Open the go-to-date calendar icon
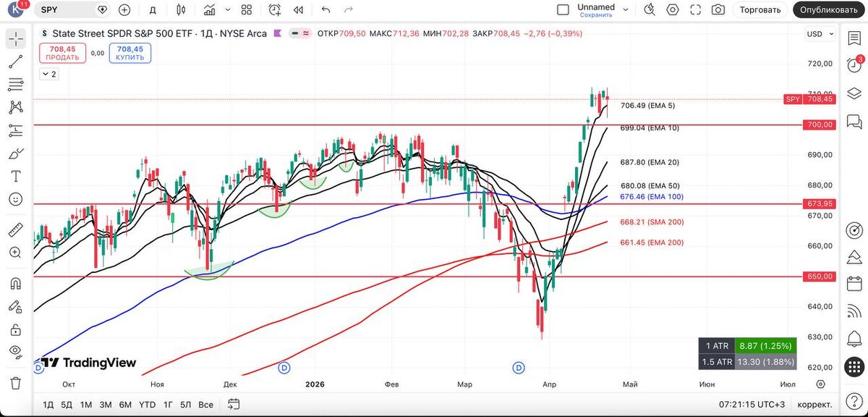The width and height of the screenshot is (868, 417). coord(233,404)
